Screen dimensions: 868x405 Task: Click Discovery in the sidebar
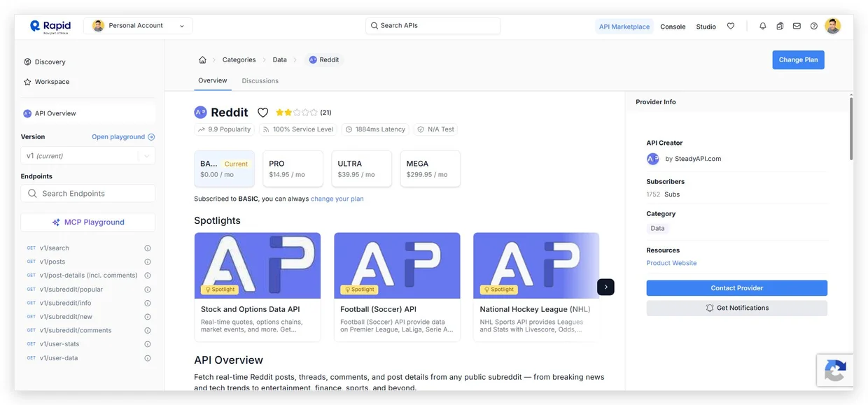[50, 62]
